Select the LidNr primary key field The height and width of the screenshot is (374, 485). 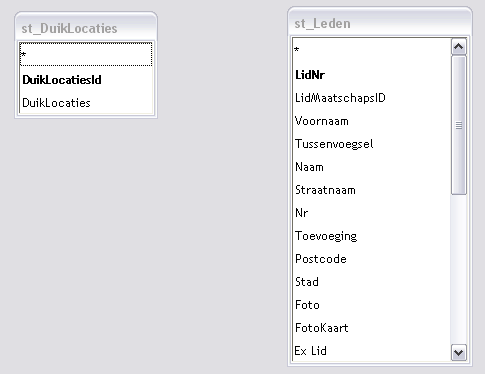point(372,75)
